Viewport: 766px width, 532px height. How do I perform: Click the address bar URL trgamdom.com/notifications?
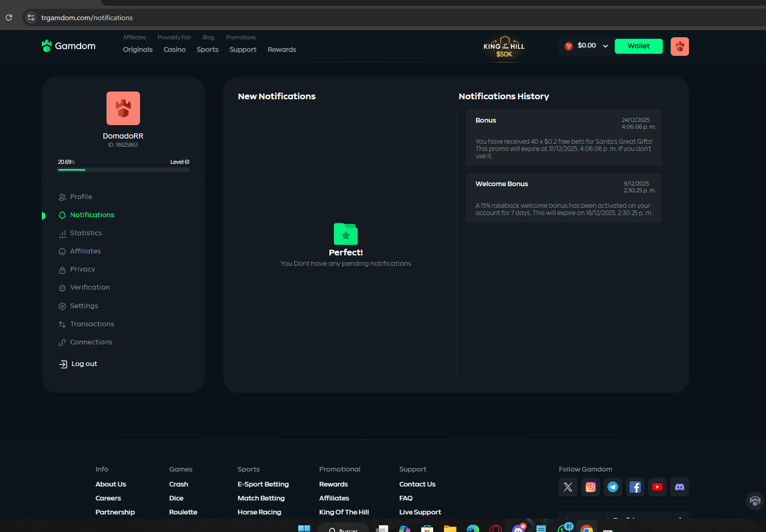[x=87, y=18]
